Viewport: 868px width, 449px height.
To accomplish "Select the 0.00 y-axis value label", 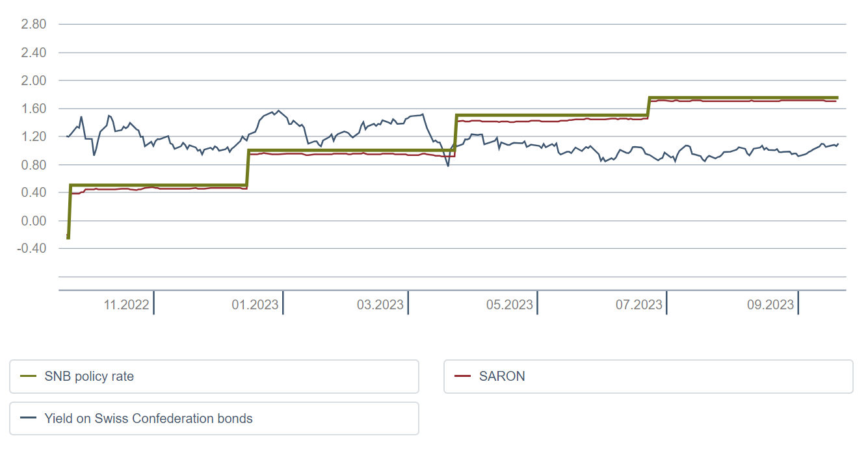I will (34, 221).
